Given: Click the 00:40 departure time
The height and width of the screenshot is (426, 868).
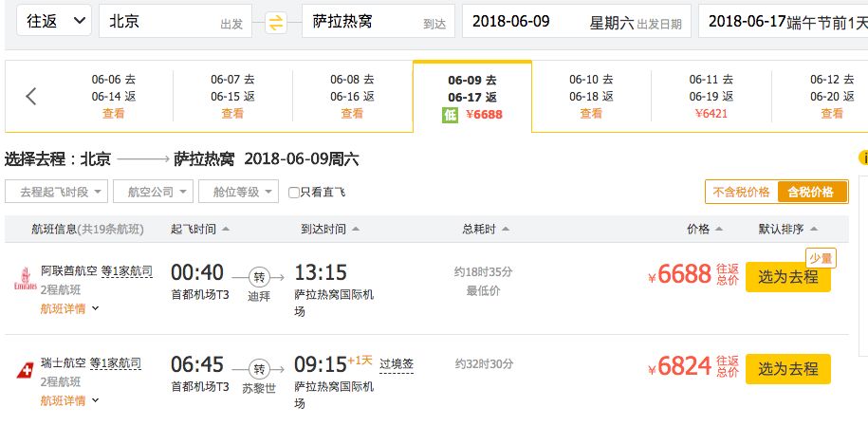Looking at the screenshot, I should [x=197, y=272].
